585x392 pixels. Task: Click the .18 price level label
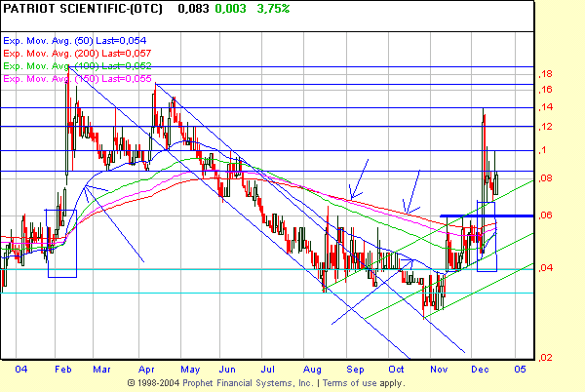pyautogui.click(x=547, y=74)
